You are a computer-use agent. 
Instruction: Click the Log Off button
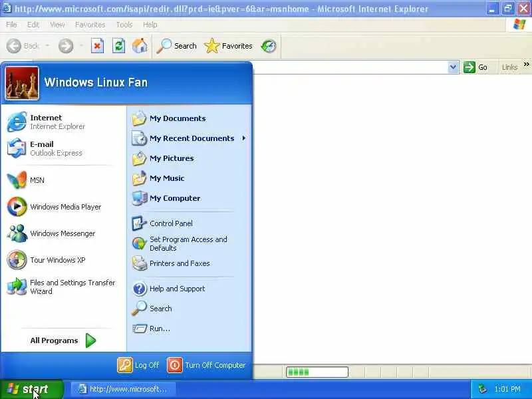pos(138,365)
